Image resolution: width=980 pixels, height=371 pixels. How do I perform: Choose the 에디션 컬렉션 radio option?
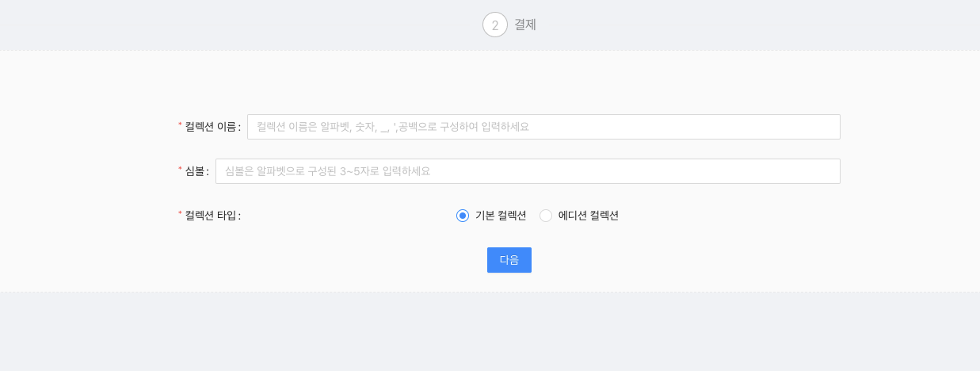[x=546, y=216]
